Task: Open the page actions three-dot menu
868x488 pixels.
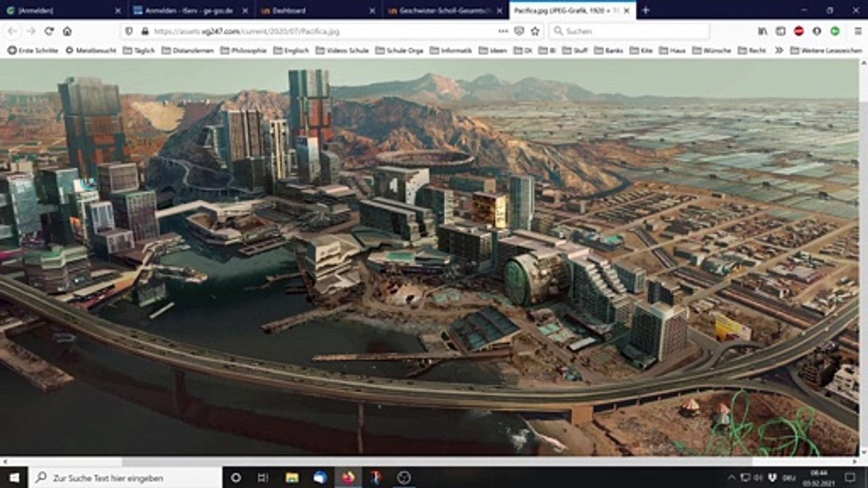Action: (502, 31)
